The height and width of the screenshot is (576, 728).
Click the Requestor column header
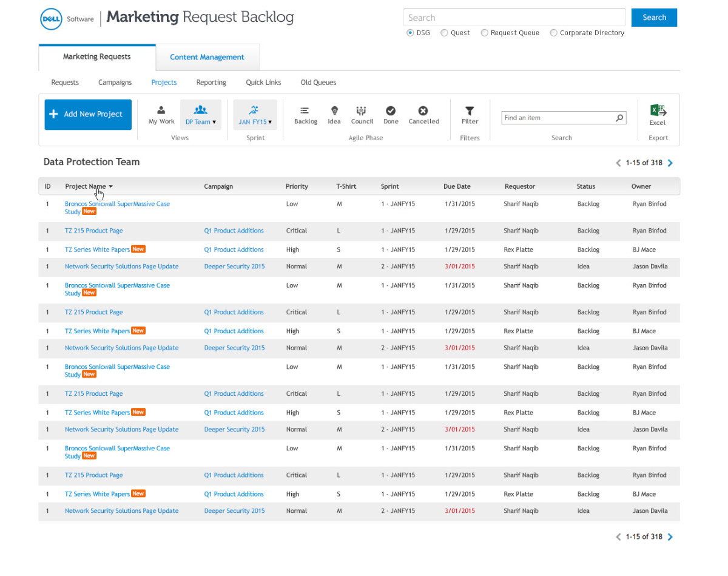click(x=520, y=186)
